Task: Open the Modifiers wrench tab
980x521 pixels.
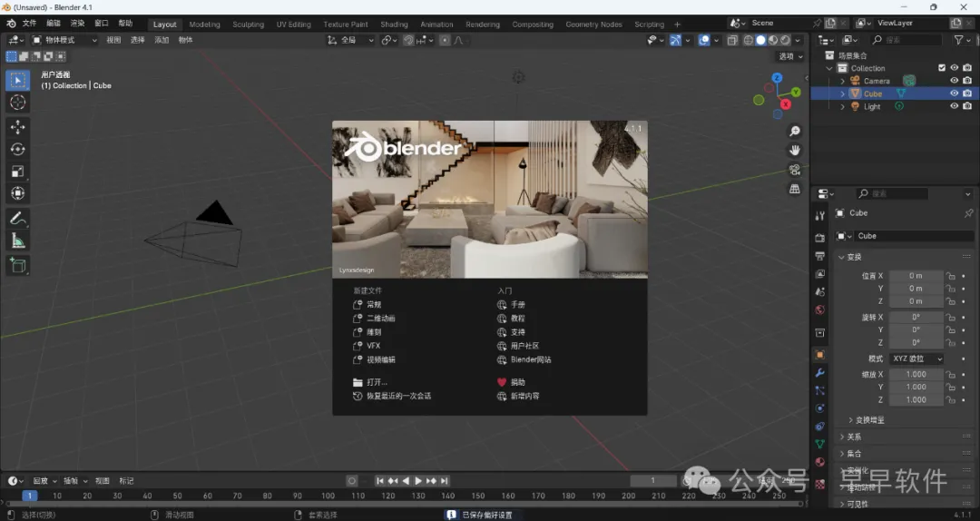Action: tap(820, 373)
